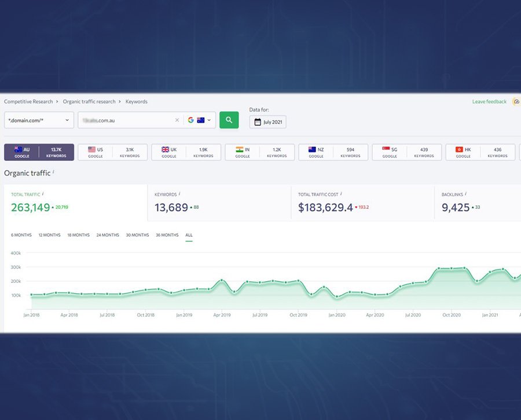Select the NZ Google 594 keywords region
This screenshot has width=521, height=420.
point(333,152)
